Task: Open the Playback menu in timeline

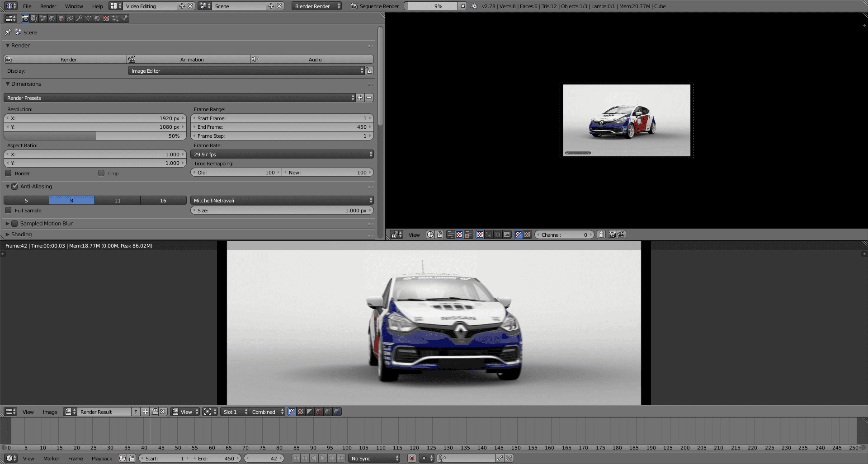Action: pyautogui.click(x=102, y=458)
